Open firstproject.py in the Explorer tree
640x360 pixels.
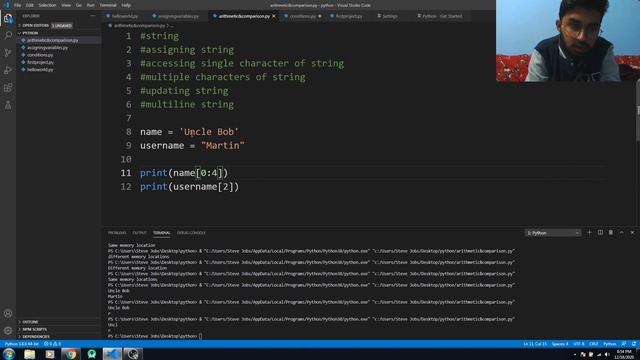40,62
